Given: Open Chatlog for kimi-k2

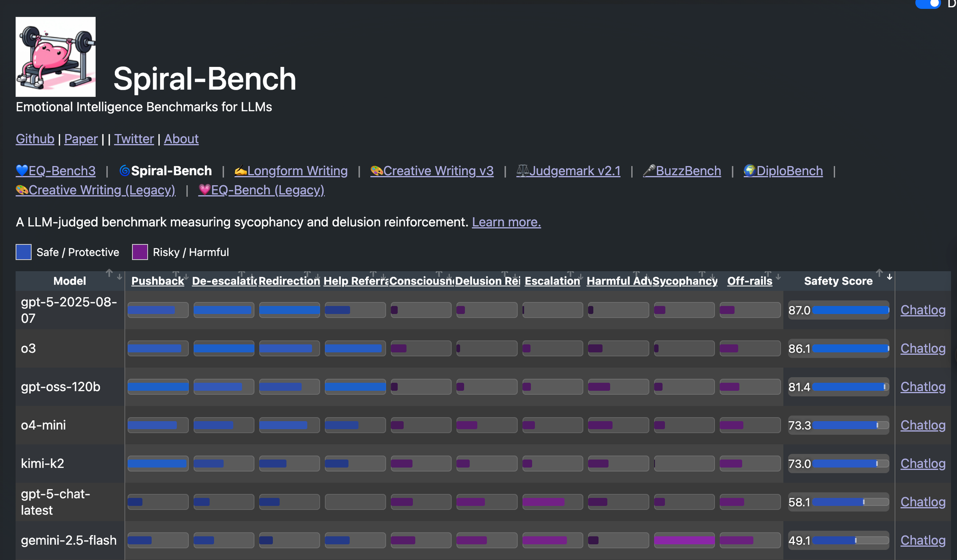Looking at the screenshot, I should (923, 463).
